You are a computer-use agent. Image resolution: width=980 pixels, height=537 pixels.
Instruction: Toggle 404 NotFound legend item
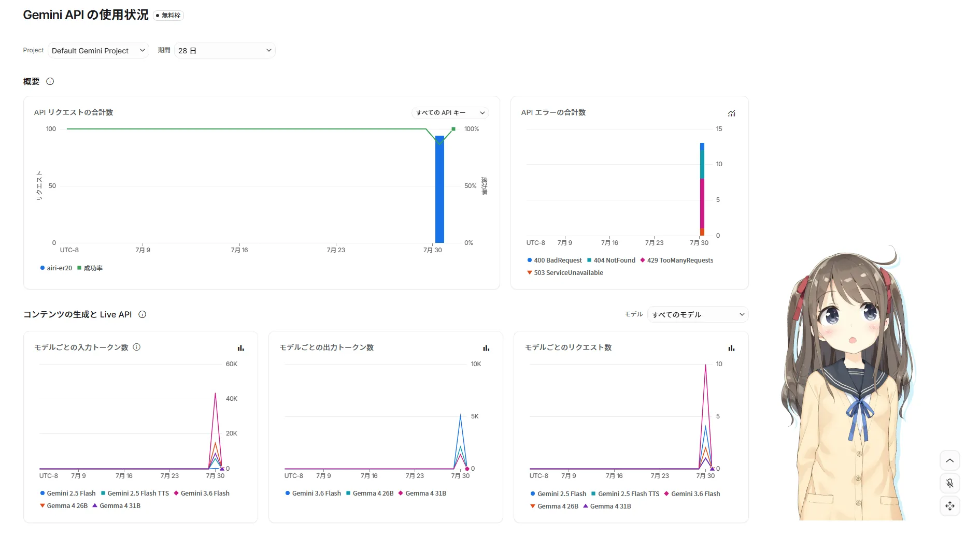(611, 260)
